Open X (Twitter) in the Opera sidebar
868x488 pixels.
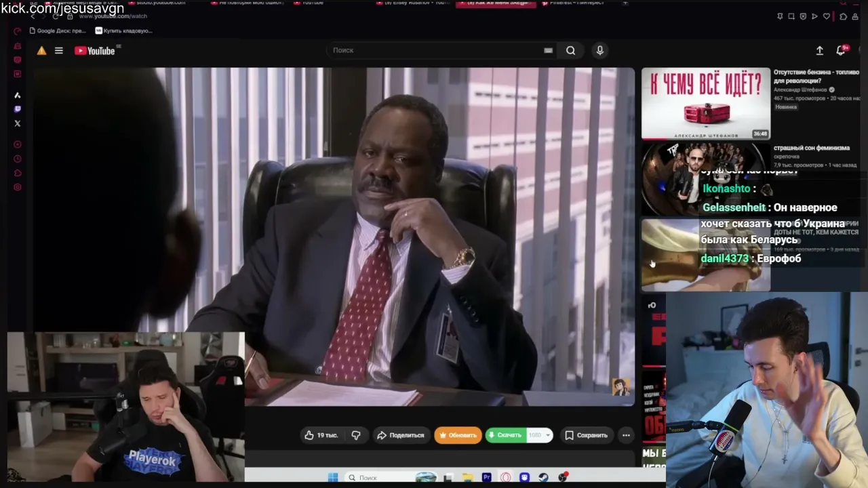pyautogui.click(x=18, y=123)
